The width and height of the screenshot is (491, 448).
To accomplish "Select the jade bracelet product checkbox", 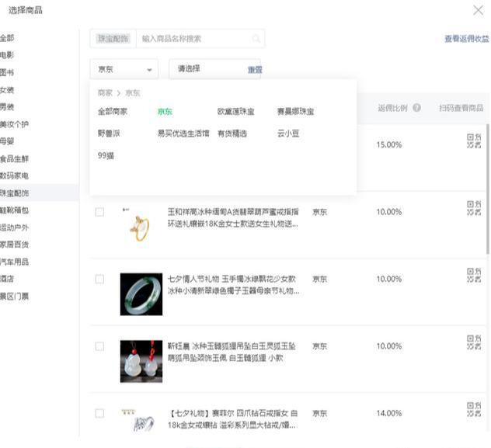I will [x=99, y=280].
